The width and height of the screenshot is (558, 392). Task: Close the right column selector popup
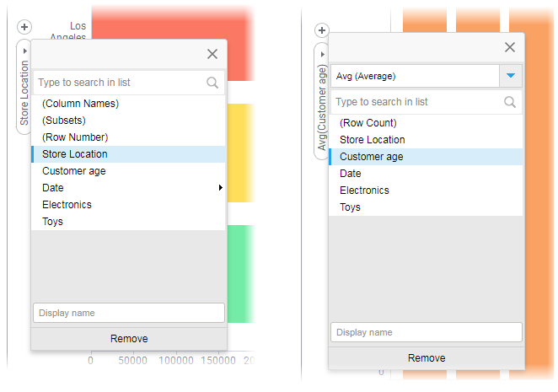click(x=510, y=48)
